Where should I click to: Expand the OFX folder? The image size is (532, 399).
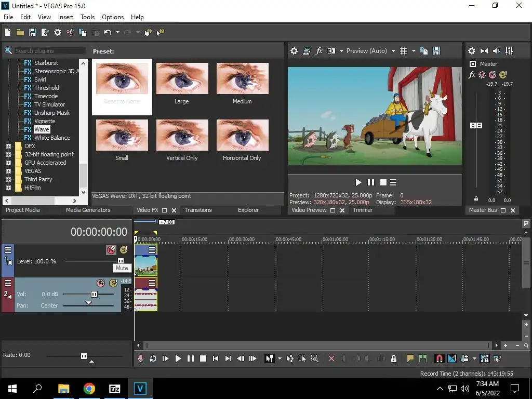[8, 146]
